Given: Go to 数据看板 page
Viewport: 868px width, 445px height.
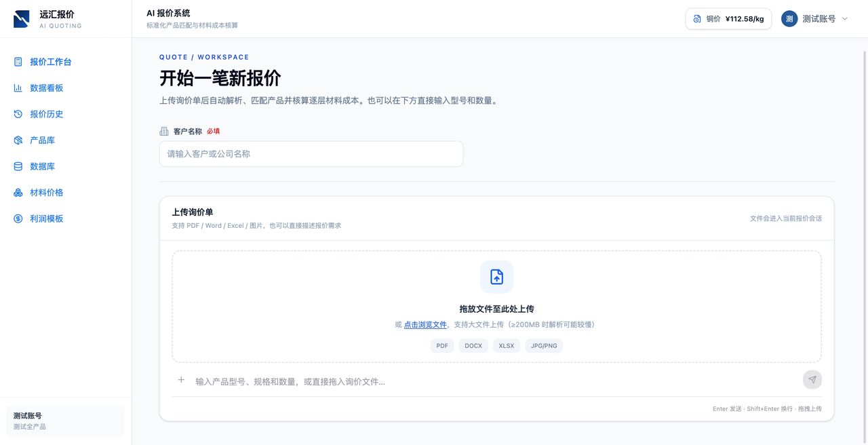Looking at the screenshot, I should (66, 88).
